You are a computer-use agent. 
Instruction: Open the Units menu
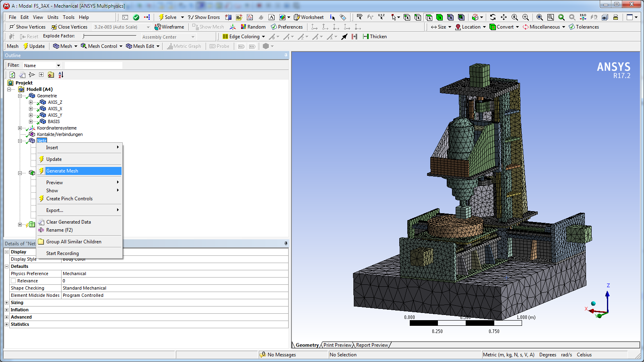click(53, 17)
